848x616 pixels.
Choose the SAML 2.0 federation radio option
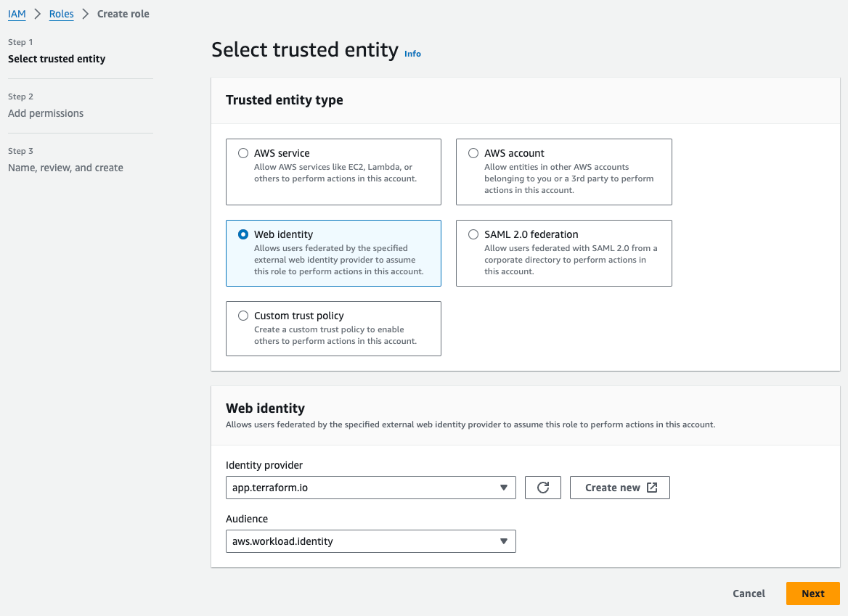pos(473,234)
